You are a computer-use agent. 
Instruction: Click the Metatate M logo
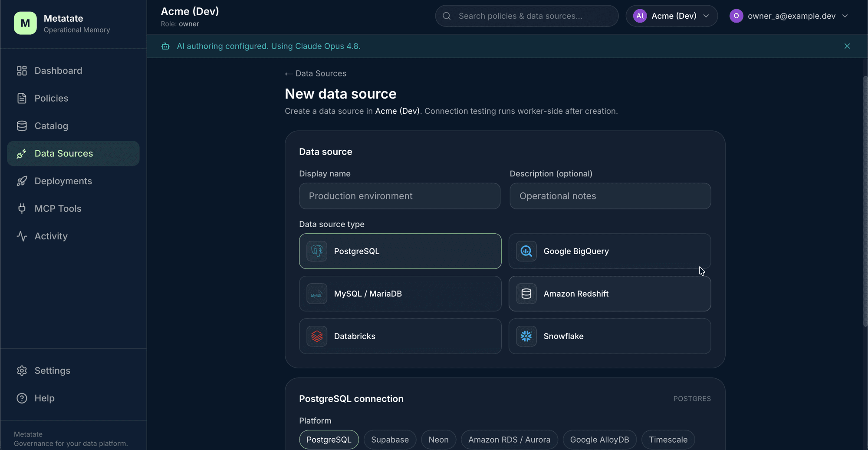(x=25, y=23)
